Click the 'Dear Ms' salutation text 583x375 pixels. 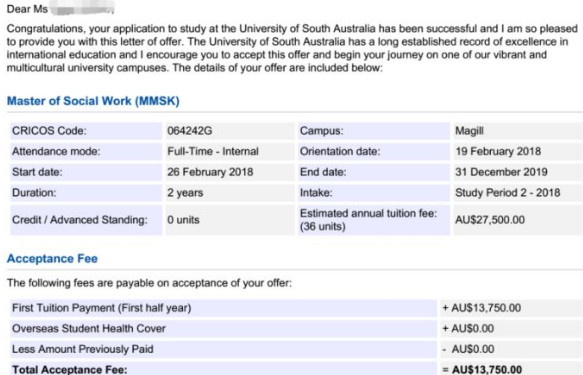27,9
